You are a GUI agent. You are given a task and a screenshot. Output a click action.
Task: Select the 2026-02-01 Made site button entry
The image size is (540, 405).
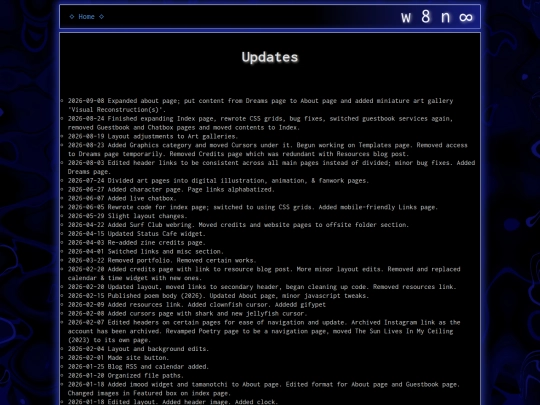(x=118, y=358)
